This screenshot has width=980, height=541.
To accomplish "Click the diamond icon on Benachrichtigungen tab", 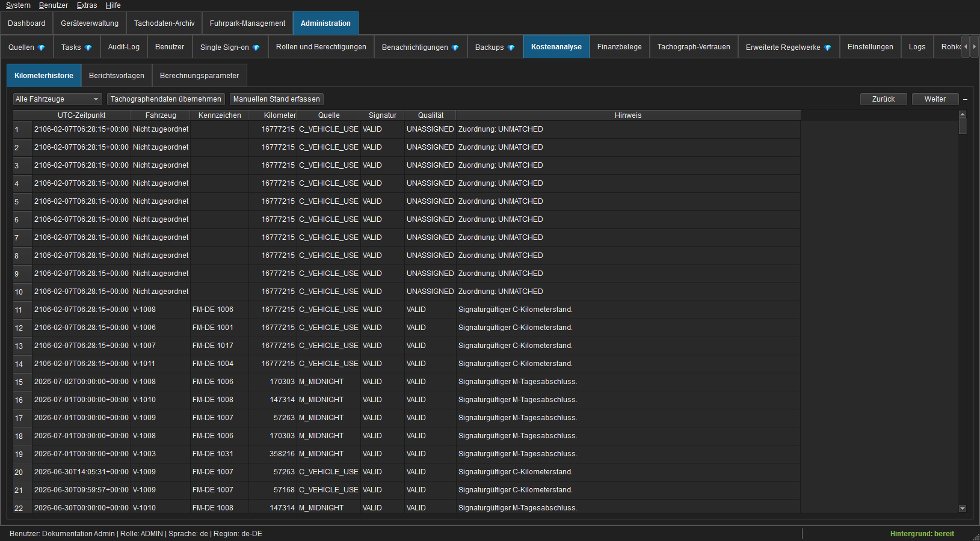I will [455, 47].
